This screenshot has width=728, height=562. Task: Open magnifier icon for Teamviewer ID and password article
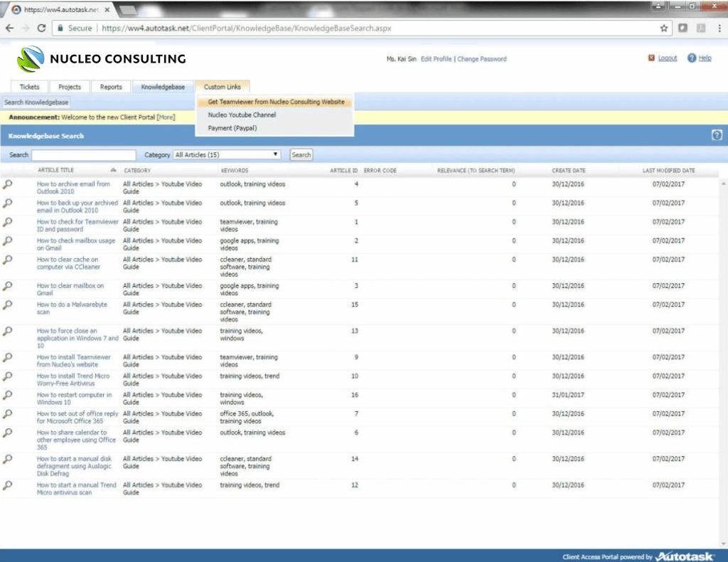point(7,222)
